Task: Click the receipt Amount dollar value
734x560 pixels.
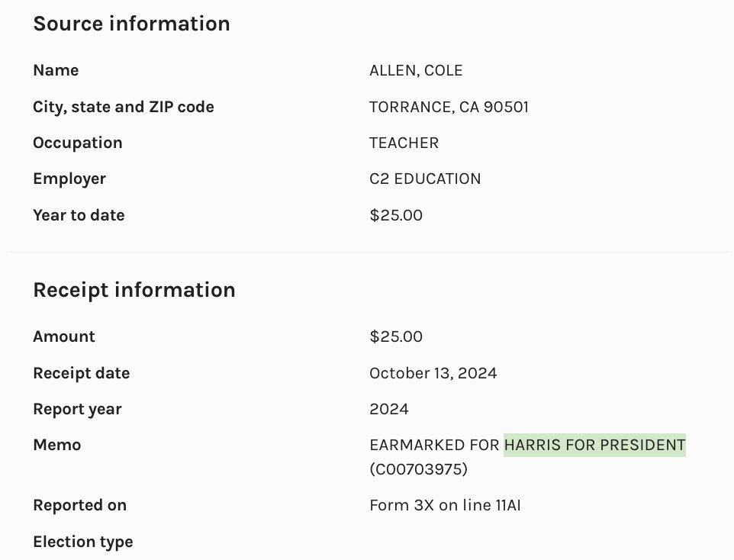Action: click(395, 336)
